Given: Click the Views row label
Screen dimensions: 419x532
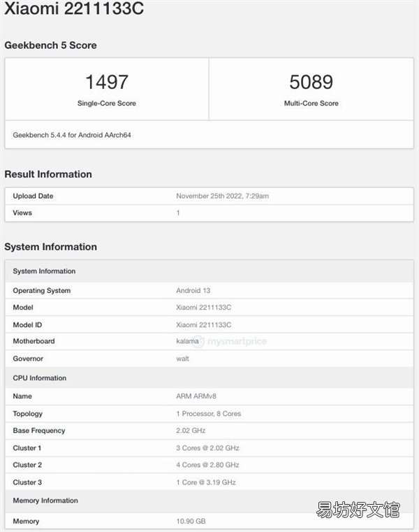Looking at the screenshot, I should point(22,213).
